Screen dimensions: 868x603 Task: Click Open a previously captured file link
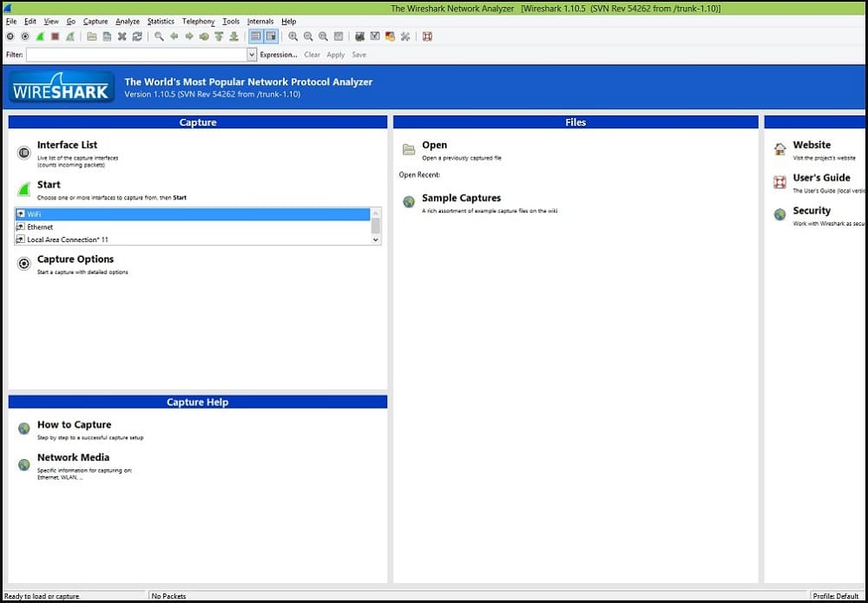(434, 145)
